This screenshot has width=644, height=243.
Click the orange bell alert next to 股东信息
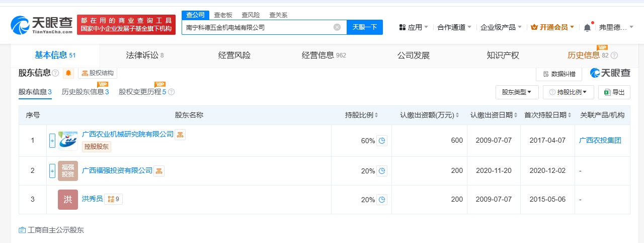point(68,74)
